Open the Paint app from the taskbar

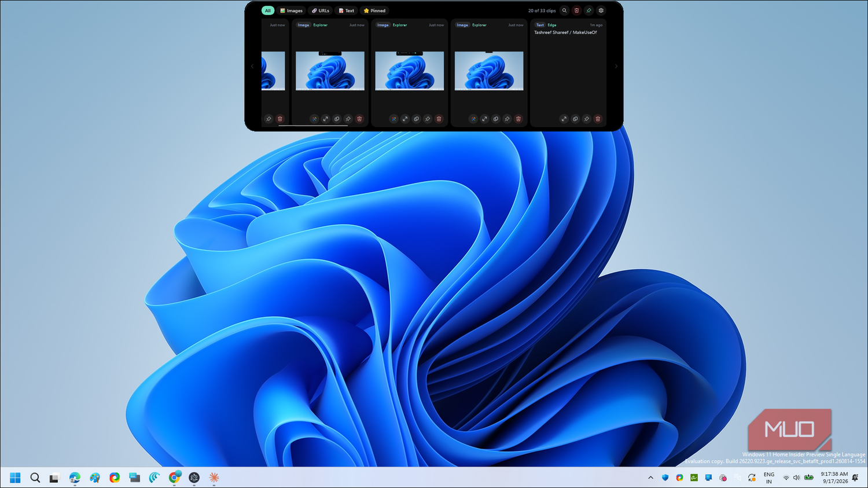[95, 478]
